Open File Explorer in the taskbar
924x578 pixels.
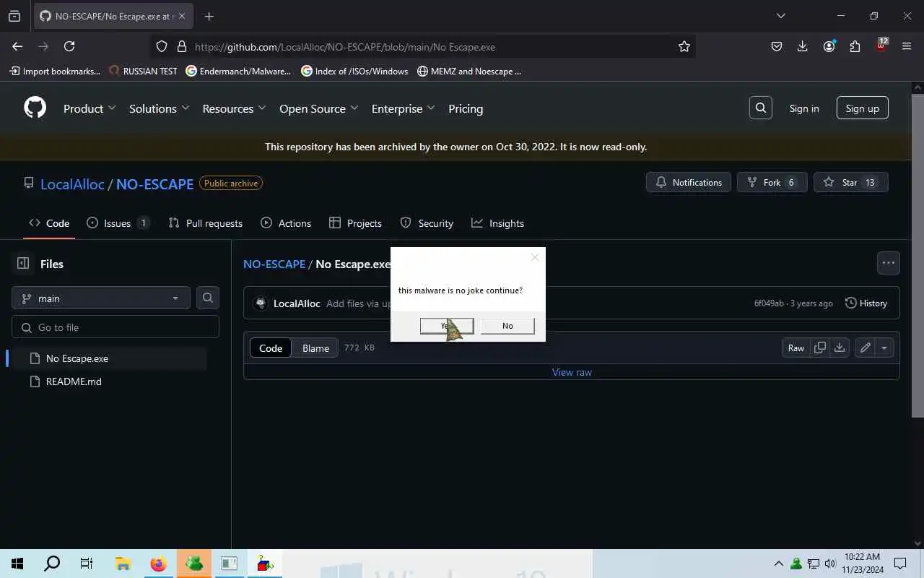tap(123, 564)
